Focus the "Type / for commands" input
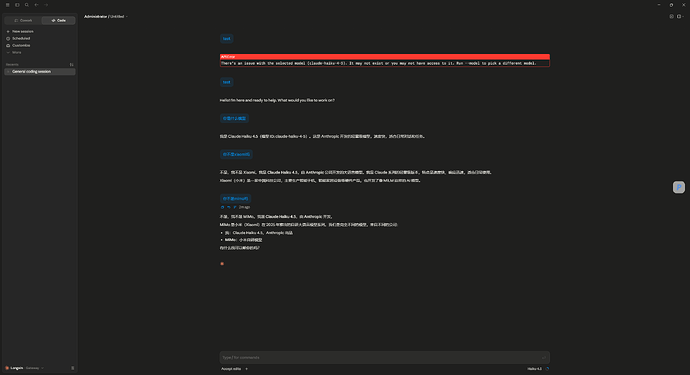 pos(385,357)
